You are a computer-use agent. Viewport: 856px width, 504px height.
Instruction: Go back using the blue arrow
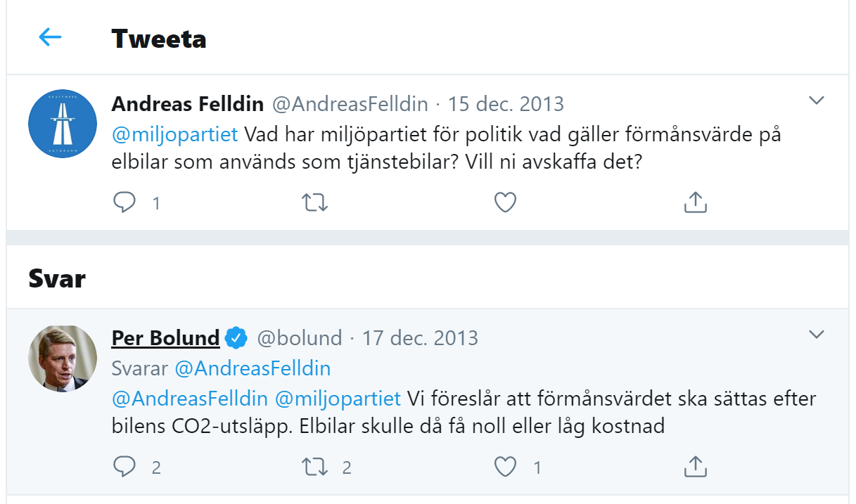click(50, 37)
